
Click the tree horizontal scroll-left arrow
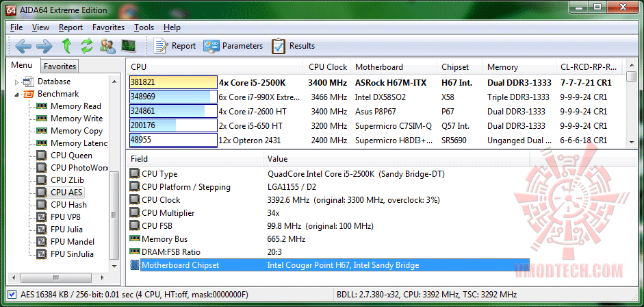coord(13,276)
